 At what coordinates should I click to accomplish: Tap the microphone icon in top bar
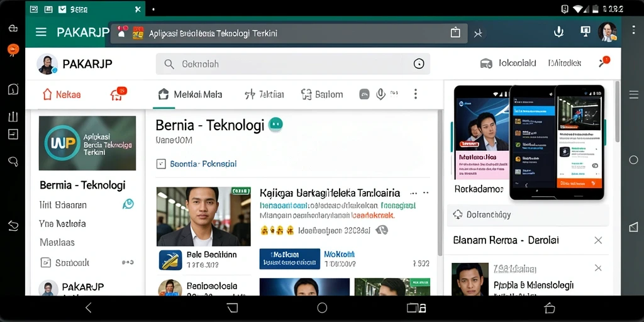point(558,32)
